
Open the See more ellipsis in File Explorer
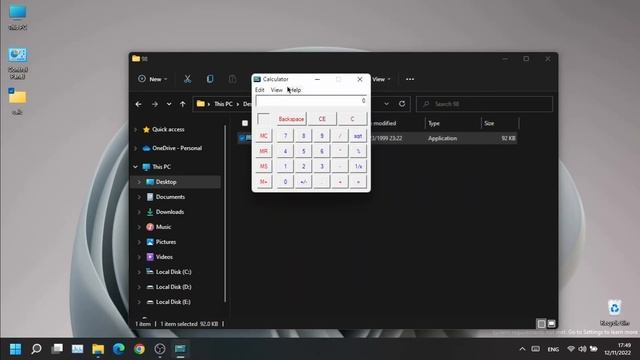[410, 79]
